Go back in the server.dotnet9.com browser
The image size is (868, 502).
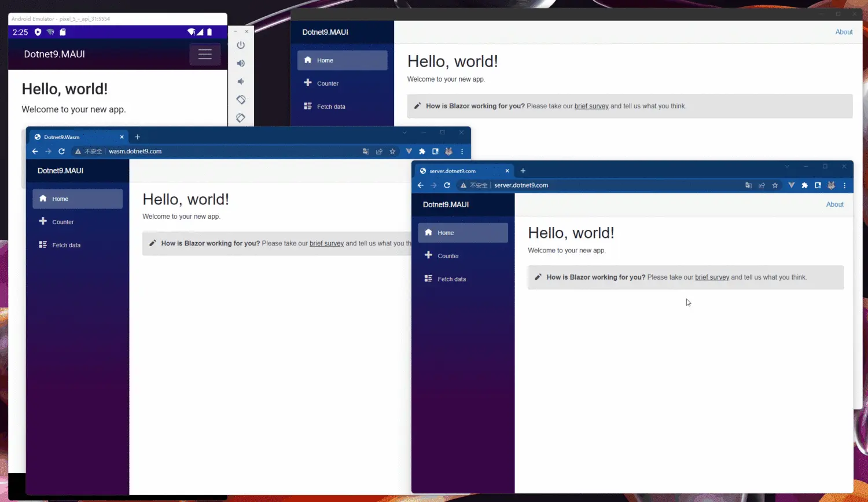[421, 185]
